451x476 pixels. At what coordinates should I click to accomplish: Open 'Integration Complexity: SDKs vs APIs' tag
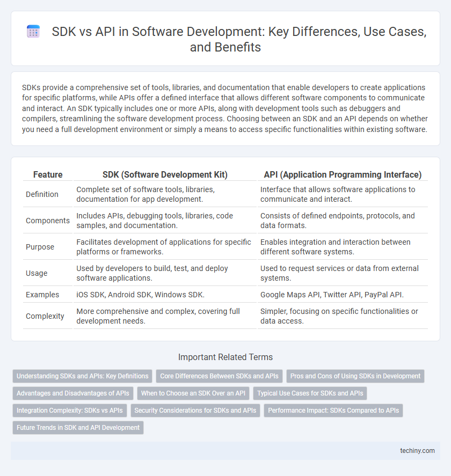click(x=70, y=411)
